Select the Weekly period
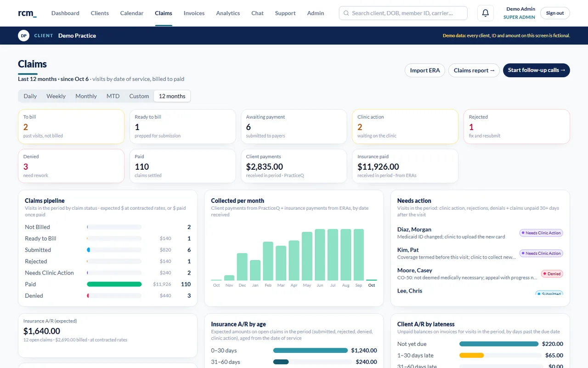The image size is (588, 368). coord(56,96)
